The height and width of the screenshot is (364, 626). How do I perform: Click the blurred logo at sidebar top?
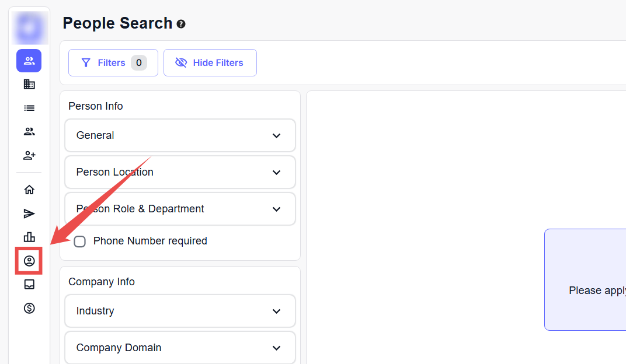click(29, 27)
